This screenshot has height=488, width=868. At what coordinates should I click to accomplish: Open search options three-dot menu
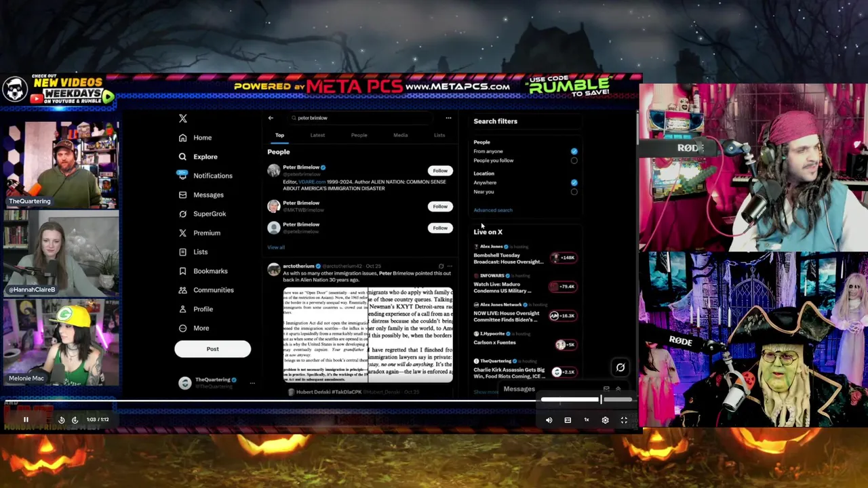tap(448, 118)
